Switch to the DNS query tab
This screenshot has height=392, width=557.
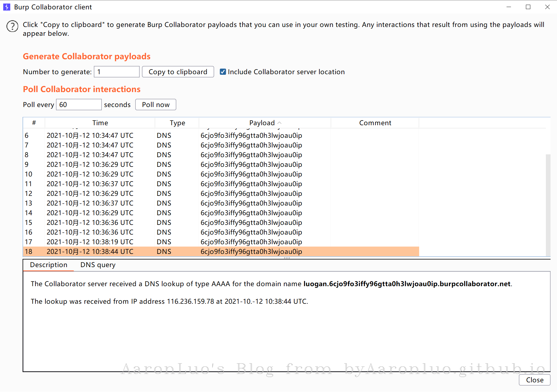(98, 265)
